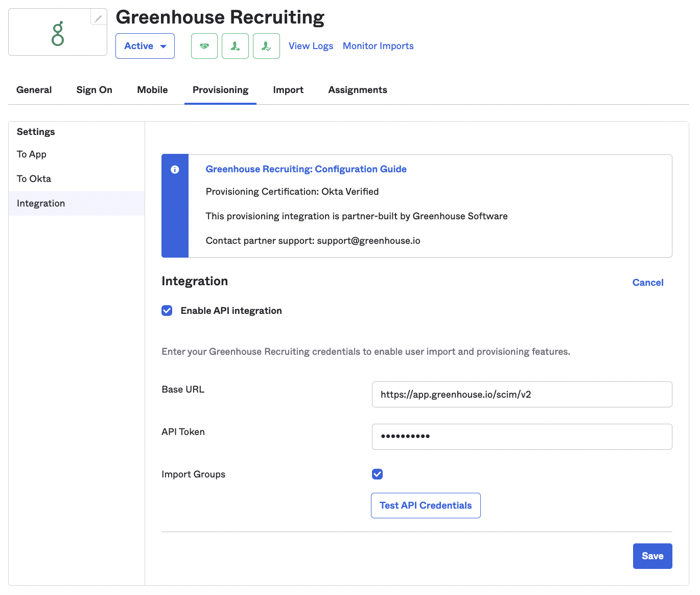This screenshot has height=595, width=700.
Task: Switch to the Assignments tab
Action: pyautogui.click(x=358, y=90)
